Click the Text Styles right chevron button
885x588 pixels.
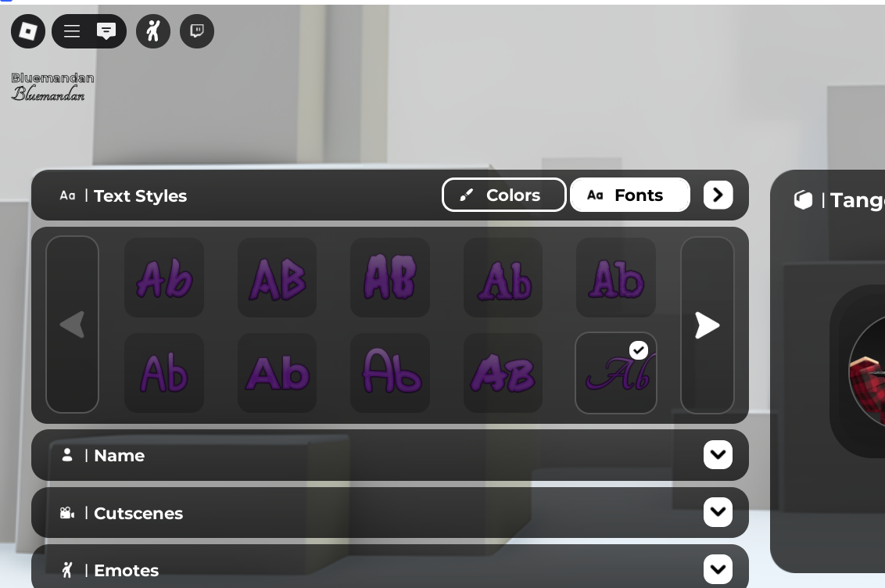click(x=718, y=195)
